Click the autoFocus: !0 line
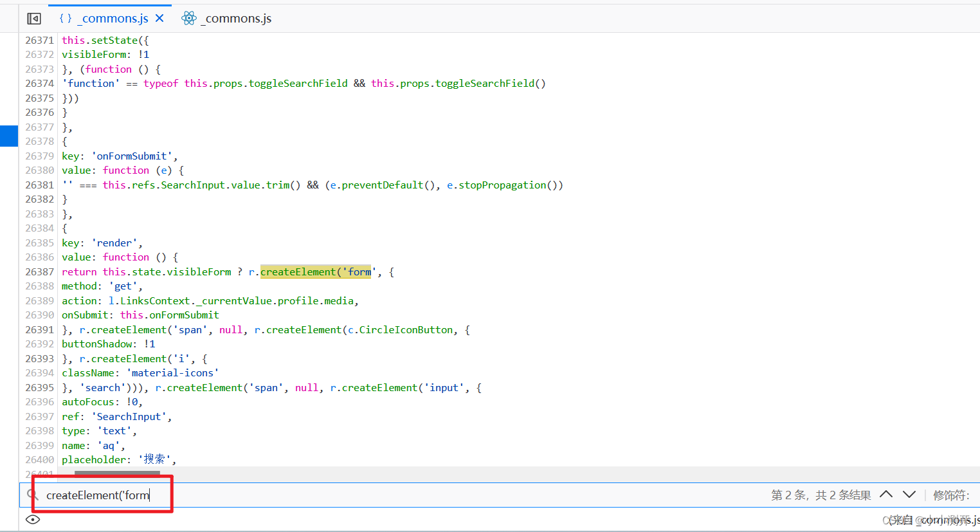 (x=102, y=401)
